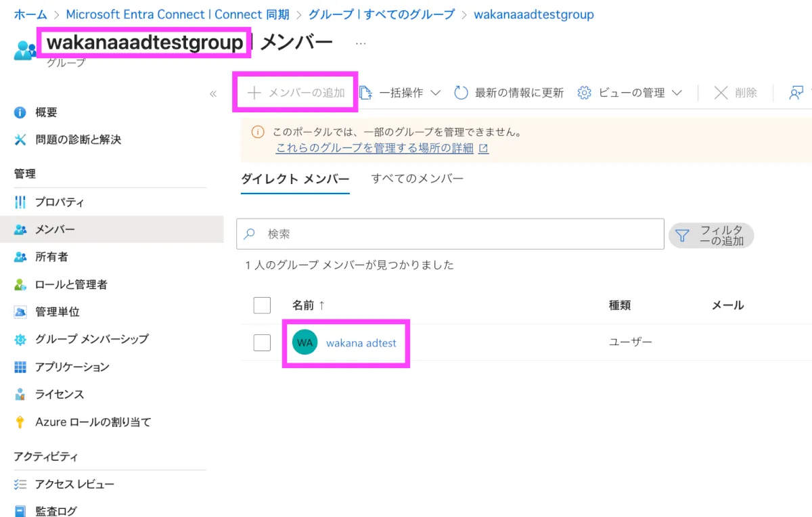Open プロパティ in sidebar
This screenshot has width=812, height=517.
60,202
